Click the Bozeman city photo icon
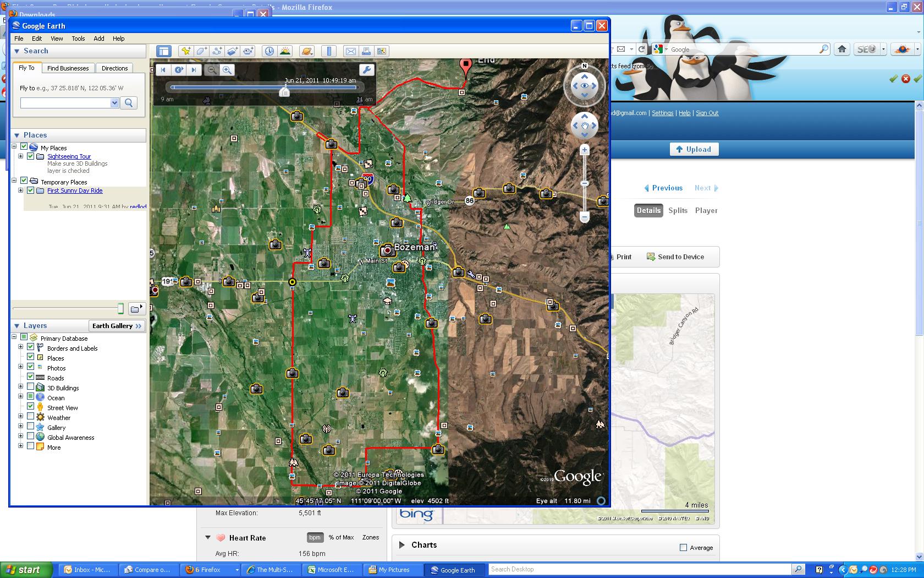This screenshot has height=578, width=924. coord(388,250)
